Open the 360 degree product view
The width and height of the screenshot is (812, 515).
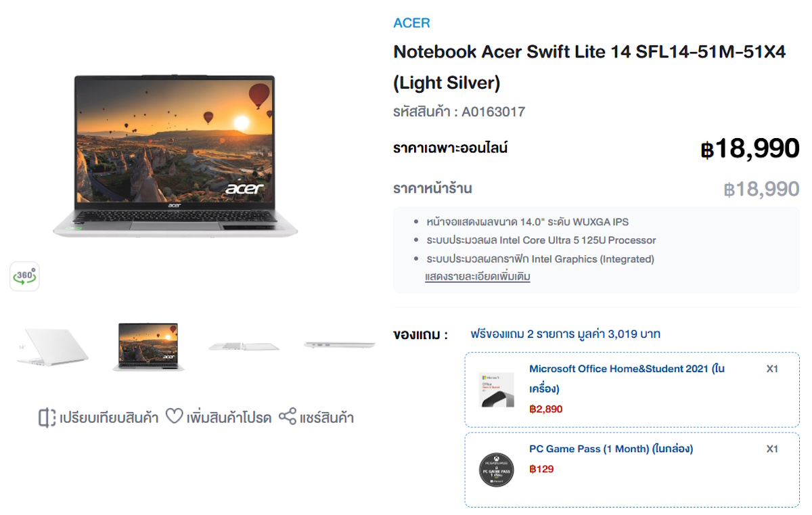coord(24,276)
